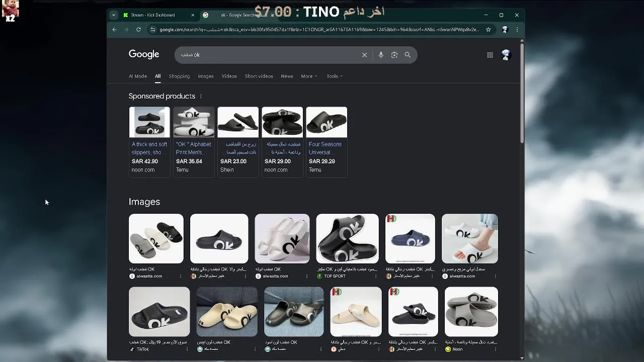Switch to News results
644x362 pixels.
coord(287,76)
